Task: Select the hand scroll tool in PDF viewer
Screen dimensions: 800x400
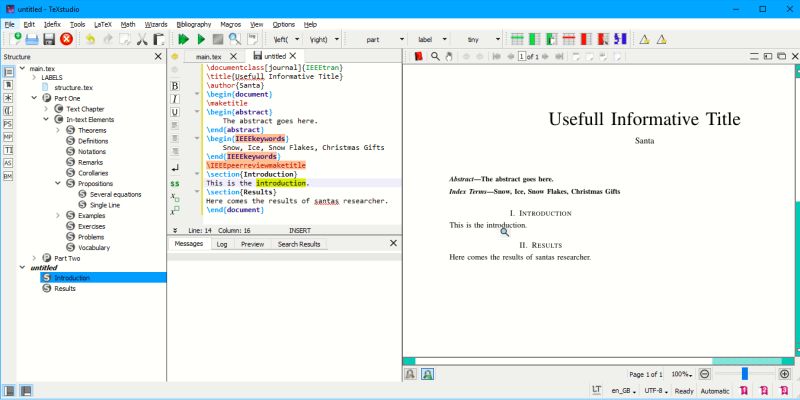Action: (x=449, y=57)
